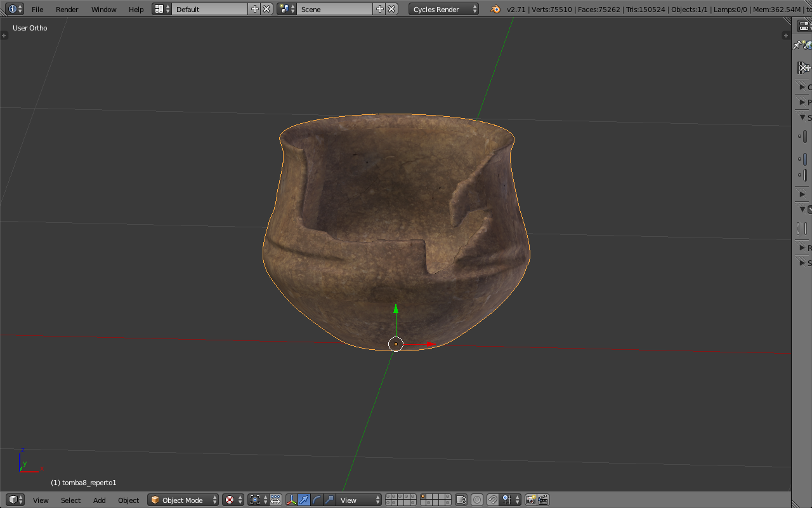
Task: Click the Faces:75262 statistic in header
Action: coord(599,10)
